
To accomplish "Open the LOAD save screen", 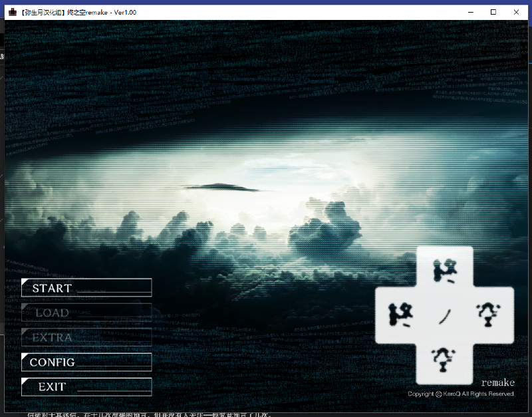I will coord(86,313).
